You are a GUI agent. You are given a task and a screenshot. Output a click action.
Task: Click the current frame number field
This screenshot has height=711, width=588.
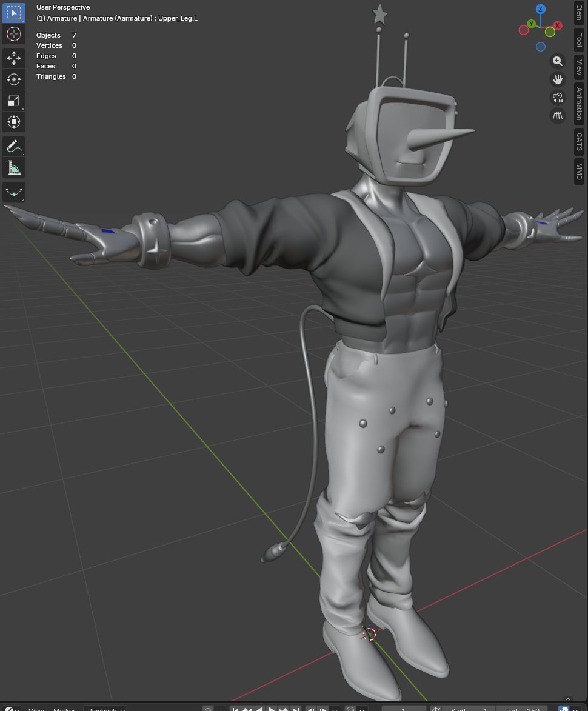click(x=404, y=709)
